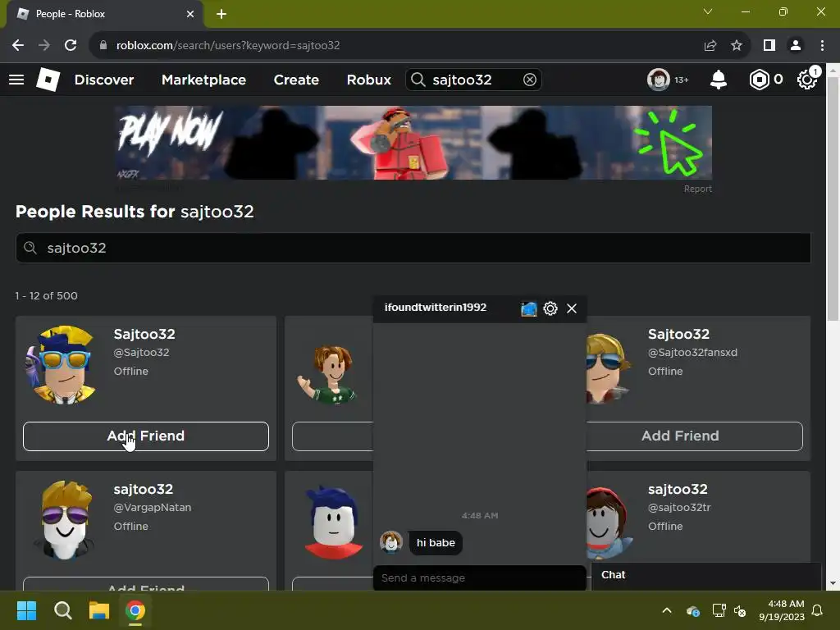Click the browser forward arrow
The width and height of the screenshot is (840, 630).
click(x=44, y=46)
